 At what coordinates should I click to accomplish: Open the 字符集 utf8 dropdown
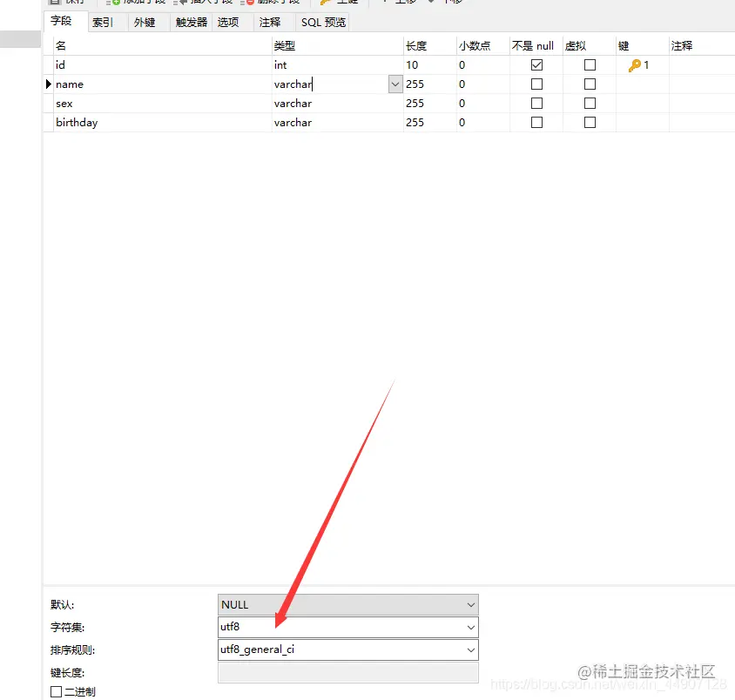coord(470,627)
